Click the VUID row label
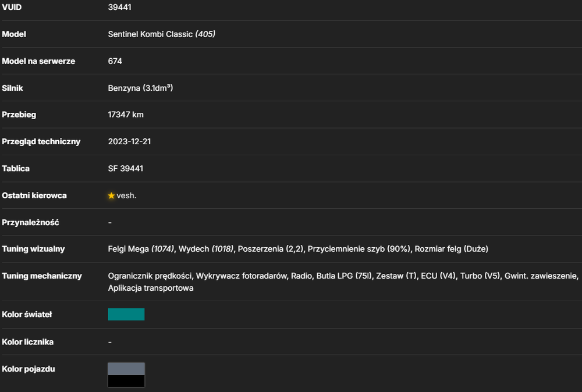Screen dimensions: 582x392 (12, 7)
